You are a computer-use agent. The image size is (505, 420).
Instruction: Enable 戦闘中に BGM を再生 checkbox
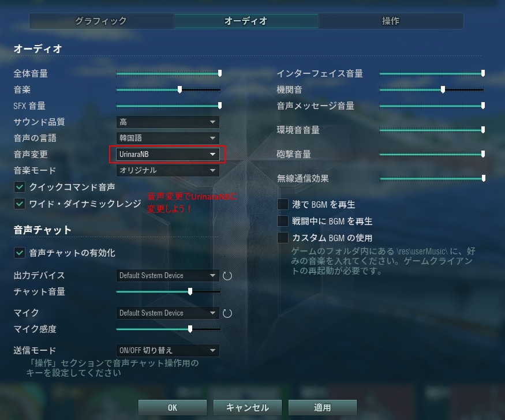pos(283,221)
